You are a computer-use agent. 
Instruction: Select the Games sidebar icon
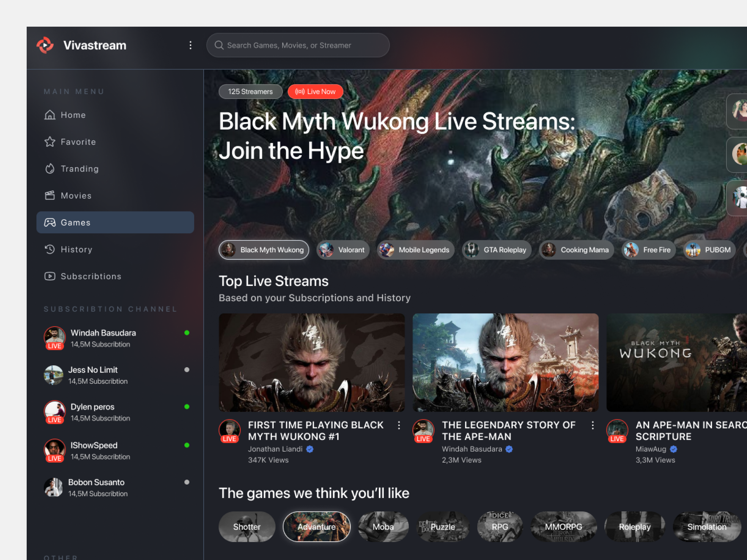50,222
